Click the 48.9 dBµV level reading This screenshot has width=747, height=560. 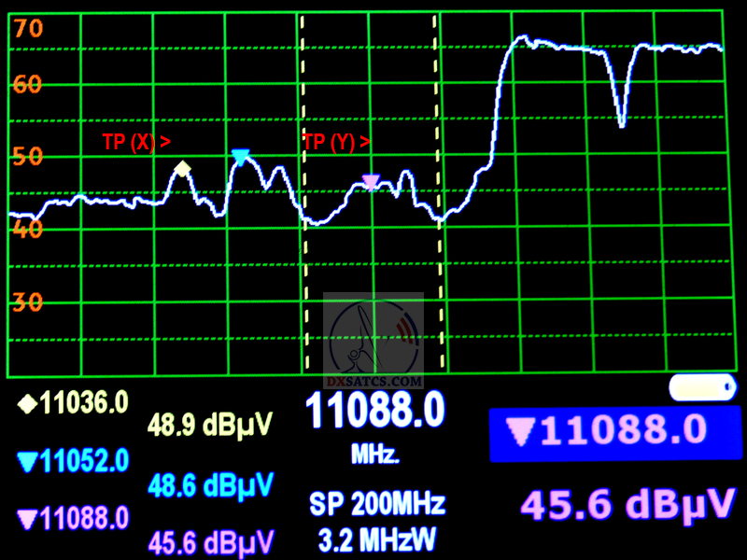click(211, 426)
